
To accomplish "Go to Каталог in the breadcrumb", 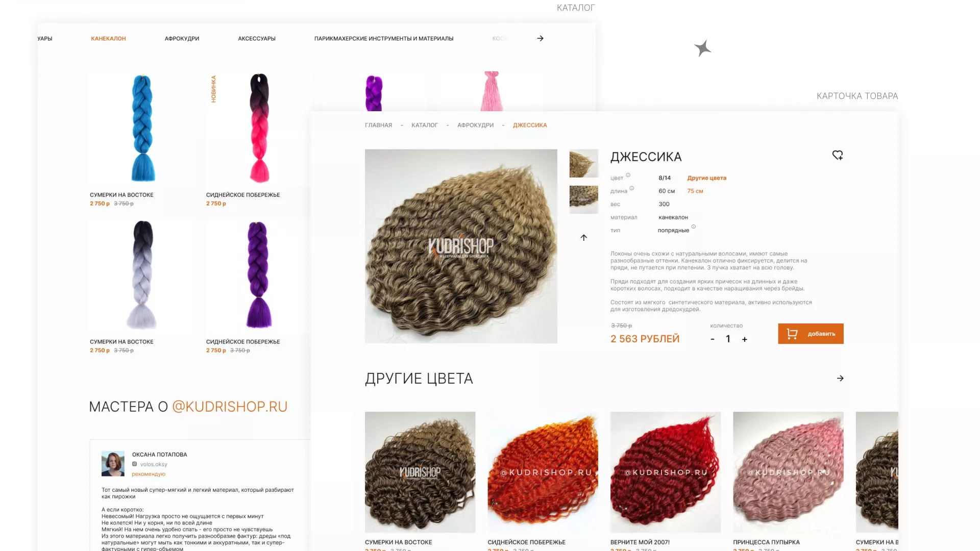I will click(x=425, y=125).
